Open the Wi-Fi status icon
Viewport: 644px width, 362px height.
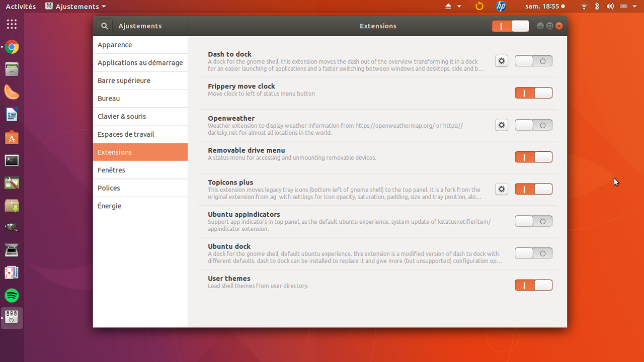pos(584,7)
